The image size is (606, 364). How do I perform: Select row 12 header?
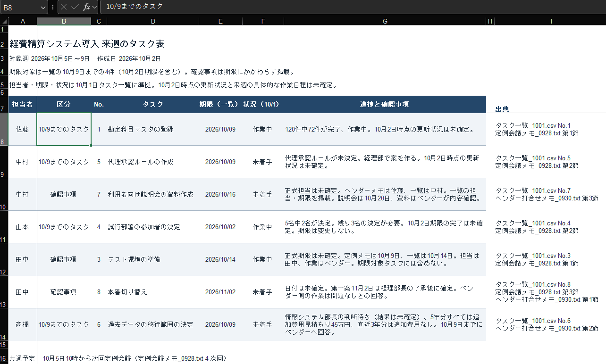(x=4, y=259)
